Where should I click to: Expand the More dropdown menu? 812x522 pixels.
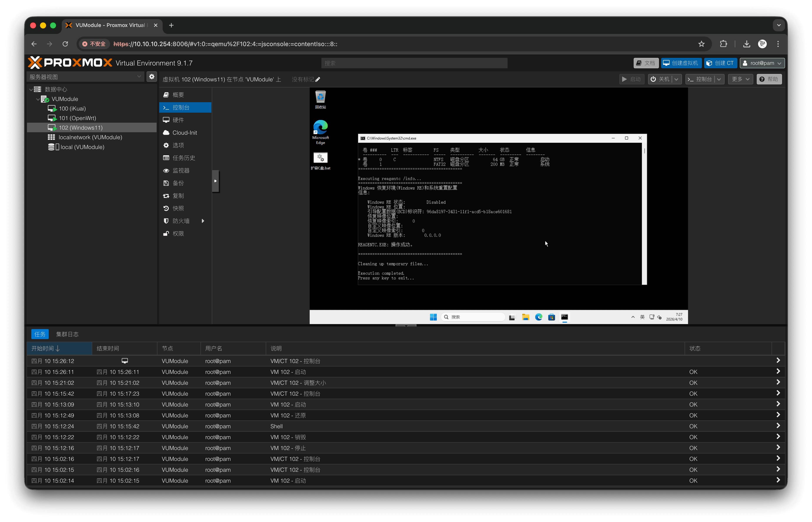pos(740,79)
